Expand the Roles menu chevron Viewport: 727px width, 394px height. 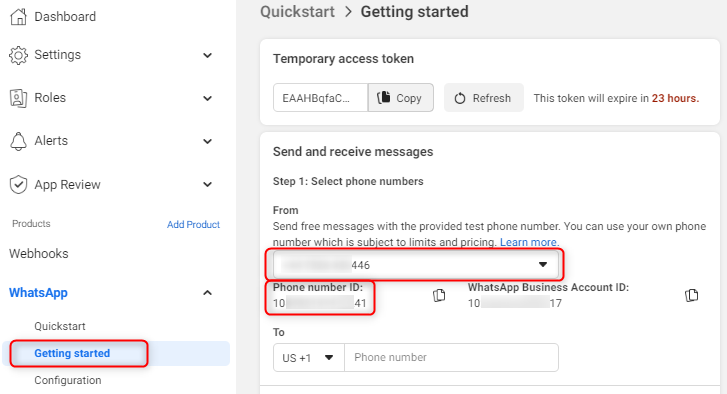(207, 98)
